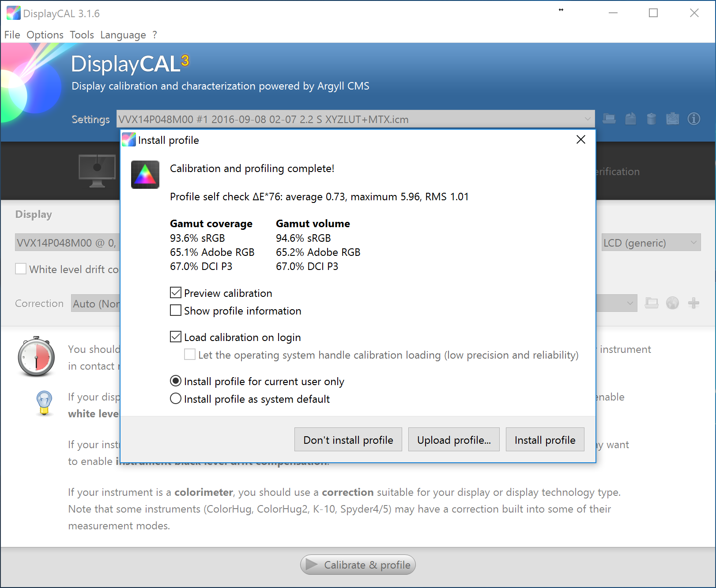The width and height of the screenshot is (716, 588).
Task: Click the DisplayCAL title bar icon
Action: 13,13
